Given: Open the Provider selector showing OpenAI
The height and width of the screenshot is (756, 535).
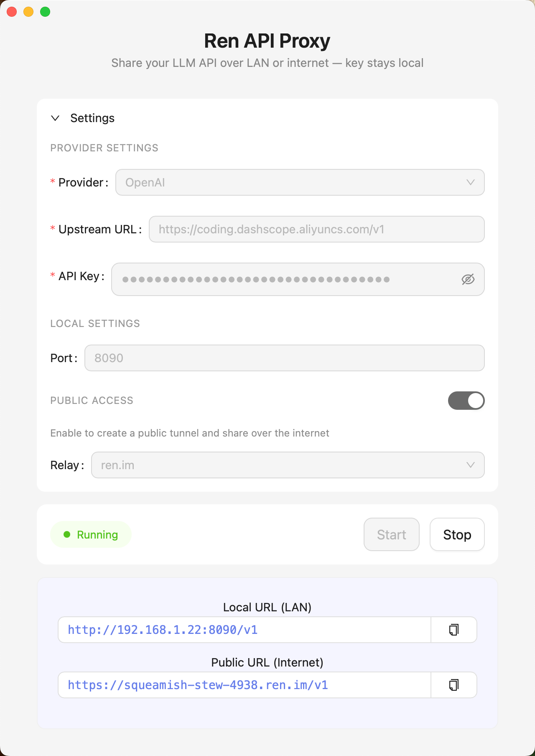Looking at the screenshot, I should 300,182.
